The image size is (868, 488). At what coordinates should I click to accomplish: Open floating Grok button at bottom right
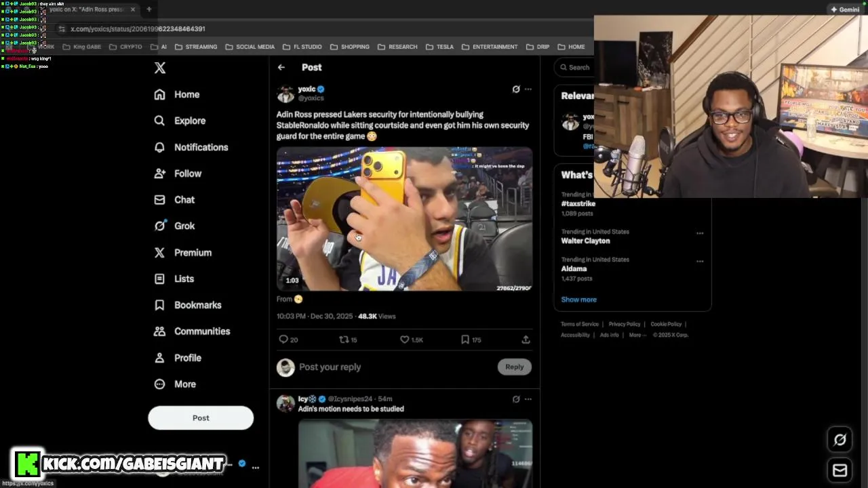pyautogui.click(x=840, y=440)
